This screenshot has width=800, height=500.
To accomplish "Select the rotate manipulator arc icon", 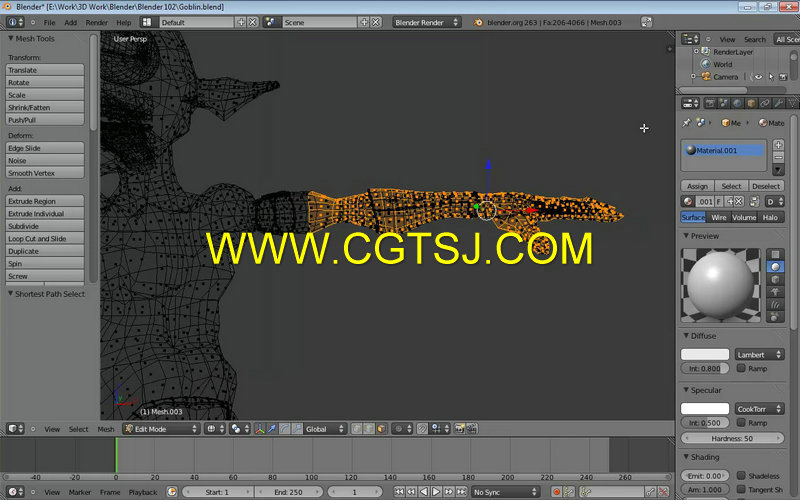I will pos(284,429).
